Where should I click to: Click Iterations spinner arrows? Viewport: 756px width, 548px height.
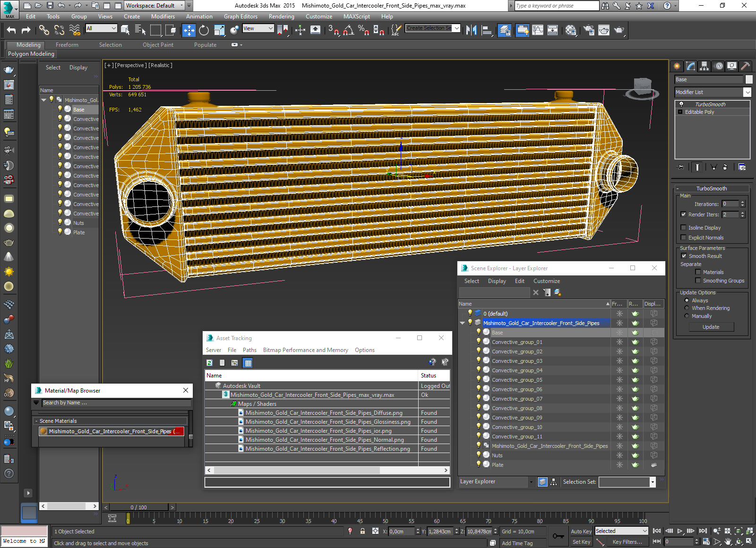[x=742, y=204]
